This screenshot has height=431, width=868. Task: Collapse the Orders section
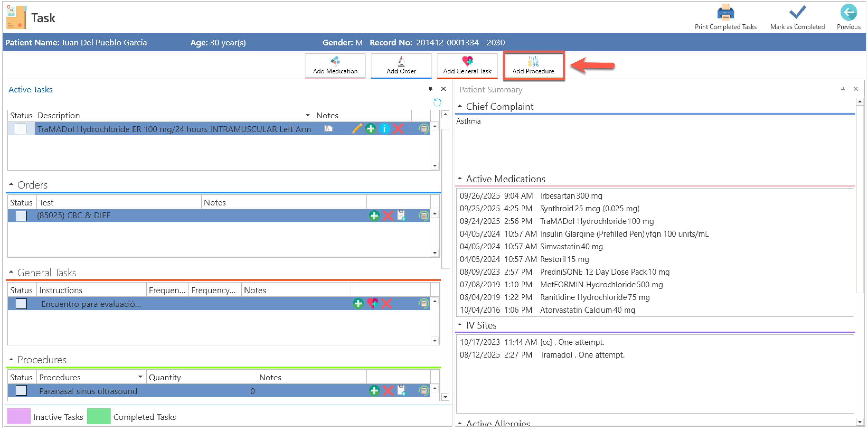(x=11, y=185)
